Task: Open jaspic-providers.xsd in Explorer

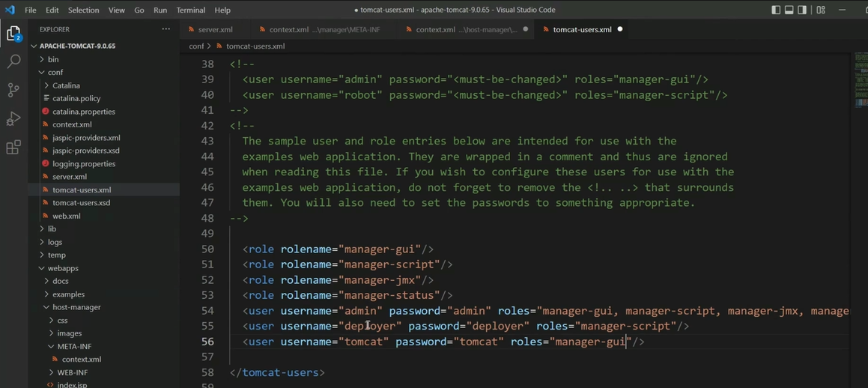Action: click(x=86, y=151)
